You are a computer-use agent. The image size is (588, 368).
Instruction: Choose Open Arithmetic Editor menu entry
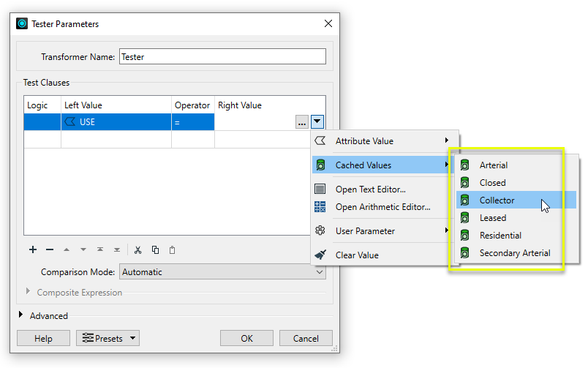[x=382, y=207]
